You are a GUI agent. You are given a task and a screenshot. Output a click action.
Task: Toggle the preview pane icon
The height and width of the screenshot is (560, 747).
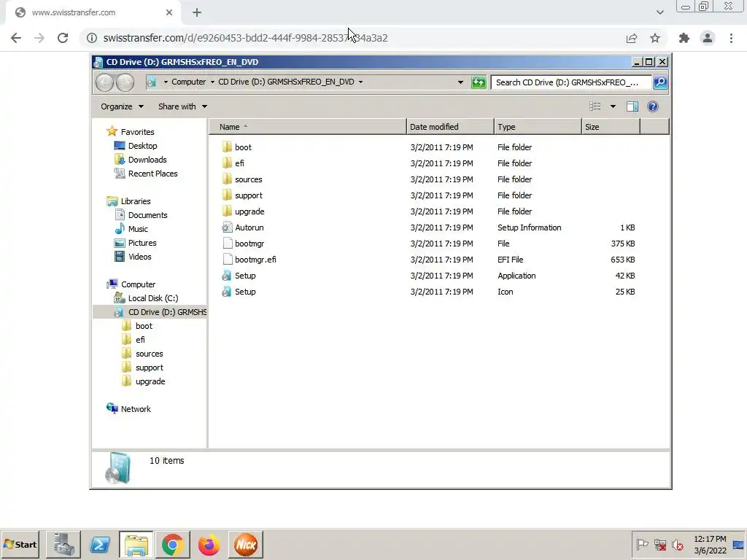[632, 106]
